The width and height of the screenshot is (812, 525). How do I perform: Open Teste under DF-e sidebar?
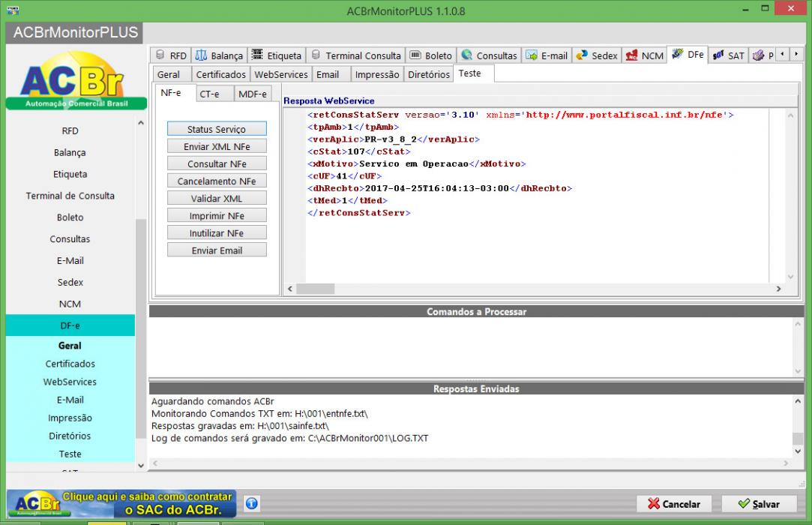tap(70, 454)
